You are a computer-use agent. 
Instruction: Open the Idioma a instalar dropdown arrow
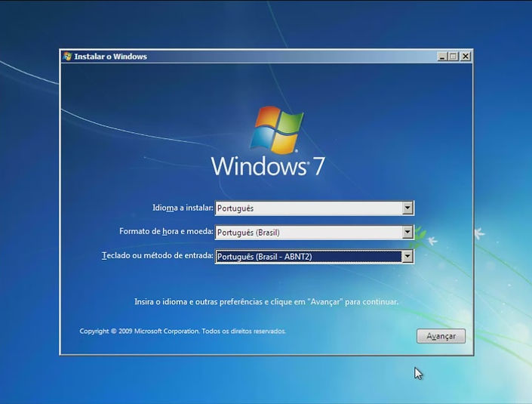tap(407, 208)
